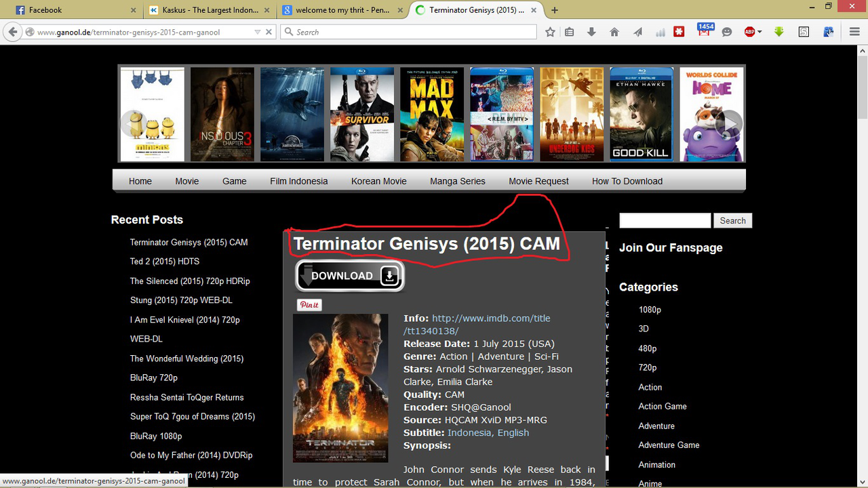
Task: Click the previous arrow on poster carousel
Action: 134,123
